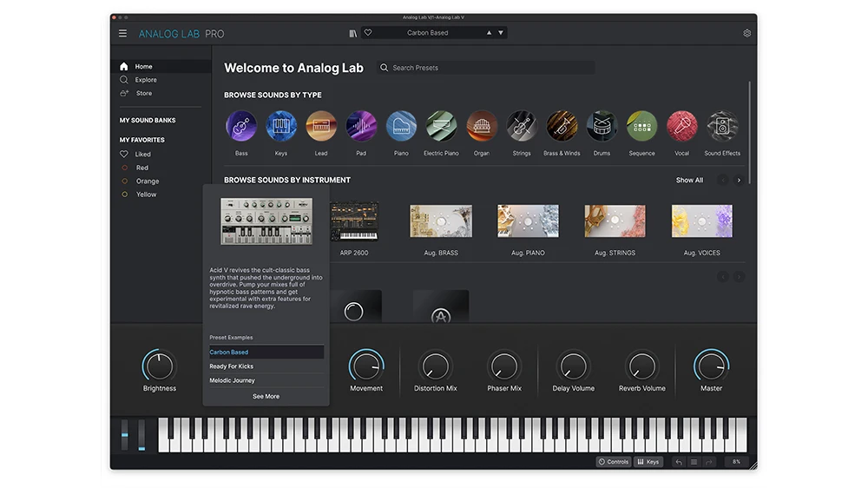The image size is (868, 488).
Task: Go to the next preset using the down arrow
Action: click(x=501, y=33)
